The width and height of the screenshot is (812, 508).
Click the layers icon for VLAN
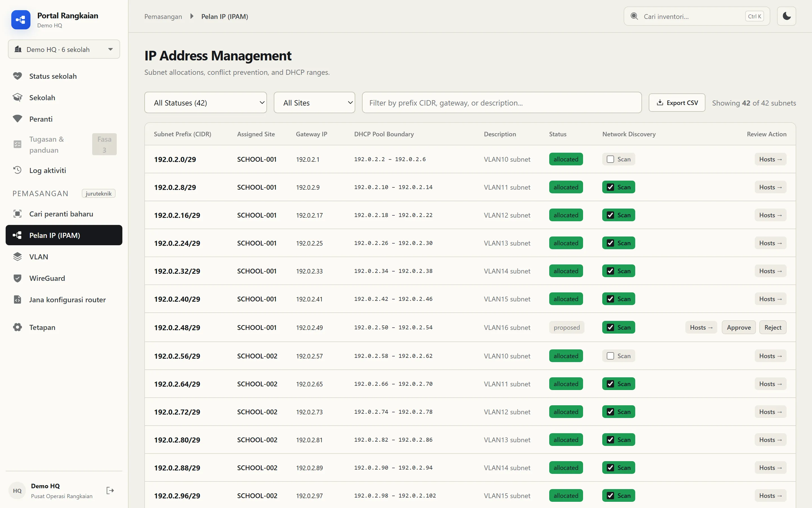17,257
